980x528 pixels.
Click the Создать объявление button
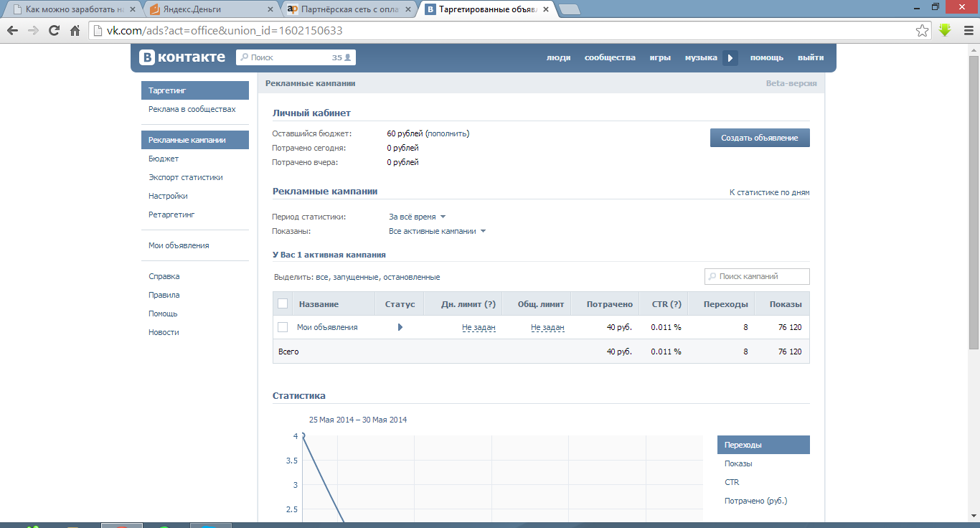tap(760, 138)
